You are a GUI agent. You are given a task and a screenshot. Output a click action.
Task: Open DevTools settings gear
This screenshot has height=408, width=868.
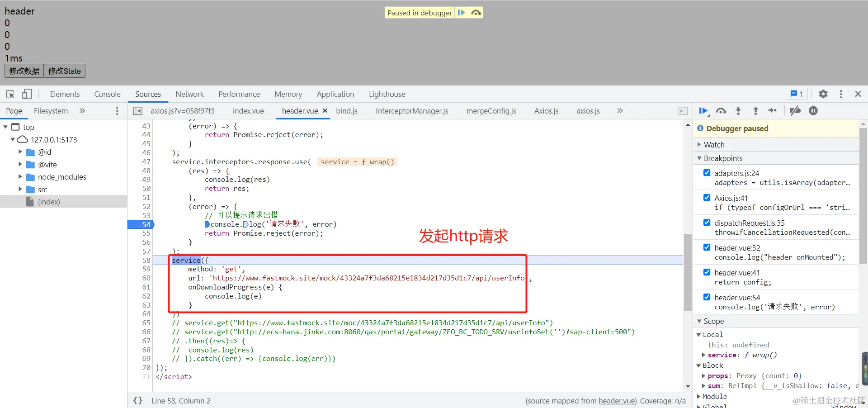[x=823, y=94]
